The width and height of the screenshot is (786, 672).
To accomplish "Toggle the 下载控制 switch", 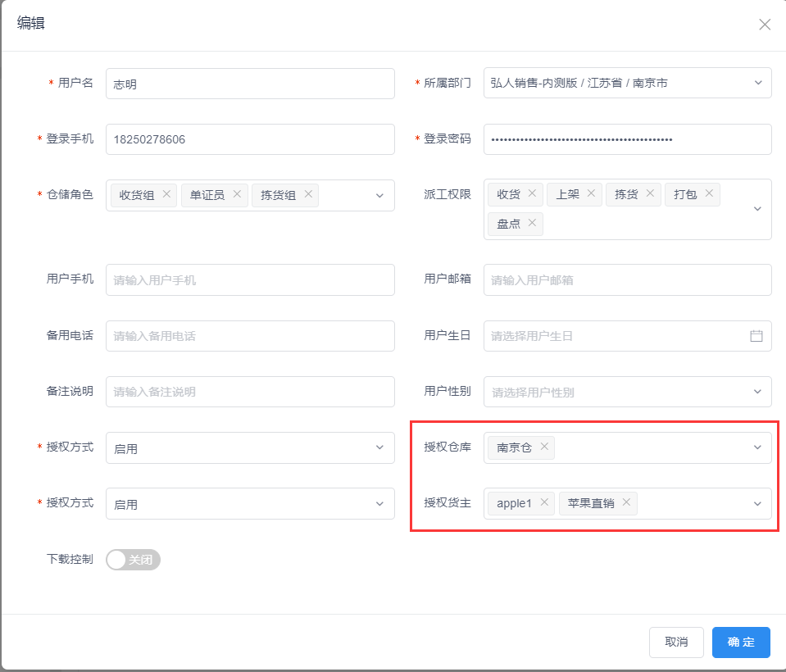I will click(133, 560).
